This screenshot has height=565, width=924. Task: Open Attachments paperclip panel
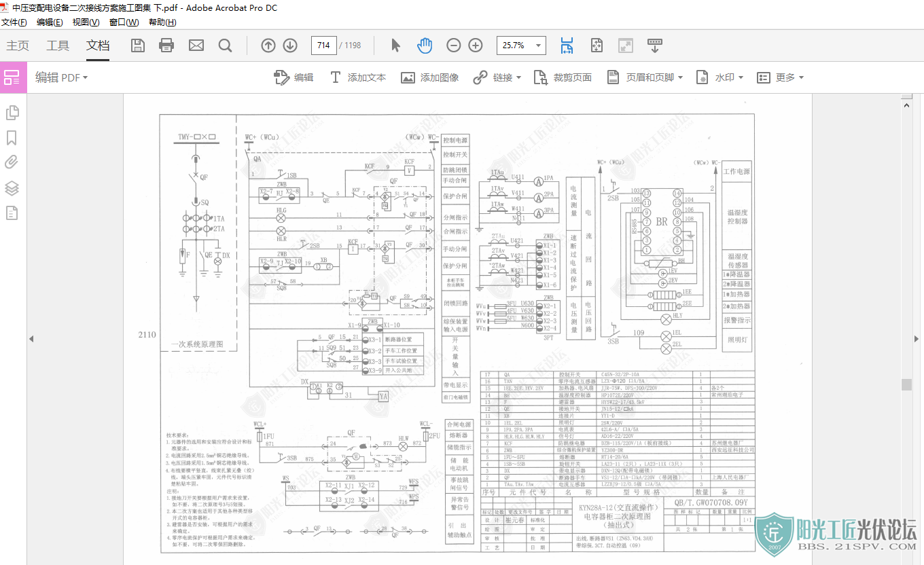point(12,162)
